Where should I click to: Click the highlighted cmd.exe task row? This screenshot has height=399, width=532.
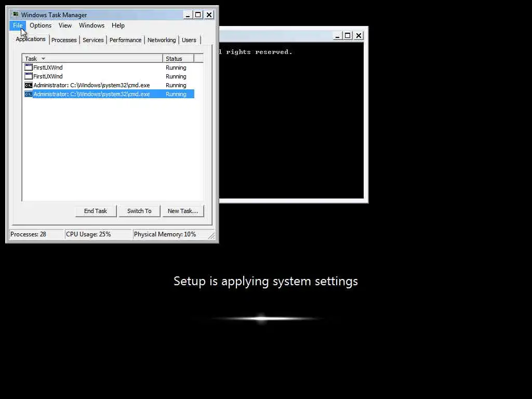pos(109,94)
